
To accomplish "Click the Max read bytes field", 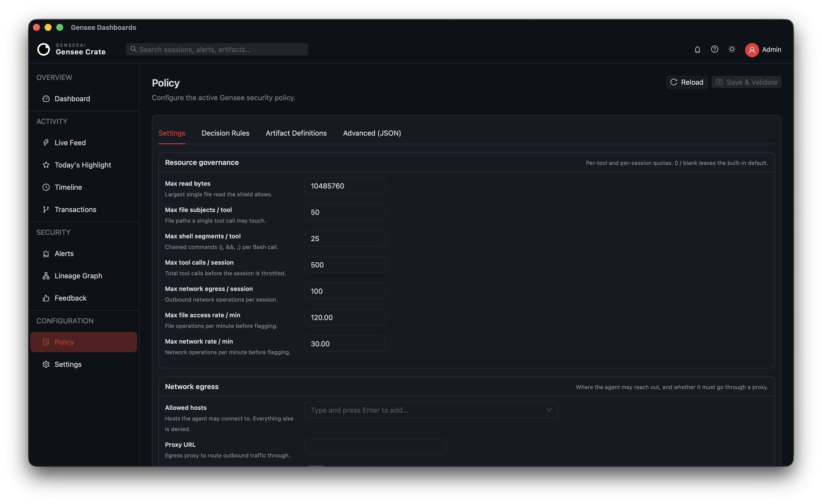I will pos(345,186).
